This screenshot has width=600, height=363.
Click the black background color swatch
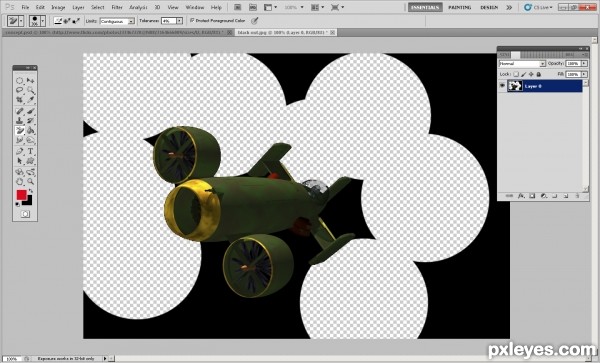point(29,202)
